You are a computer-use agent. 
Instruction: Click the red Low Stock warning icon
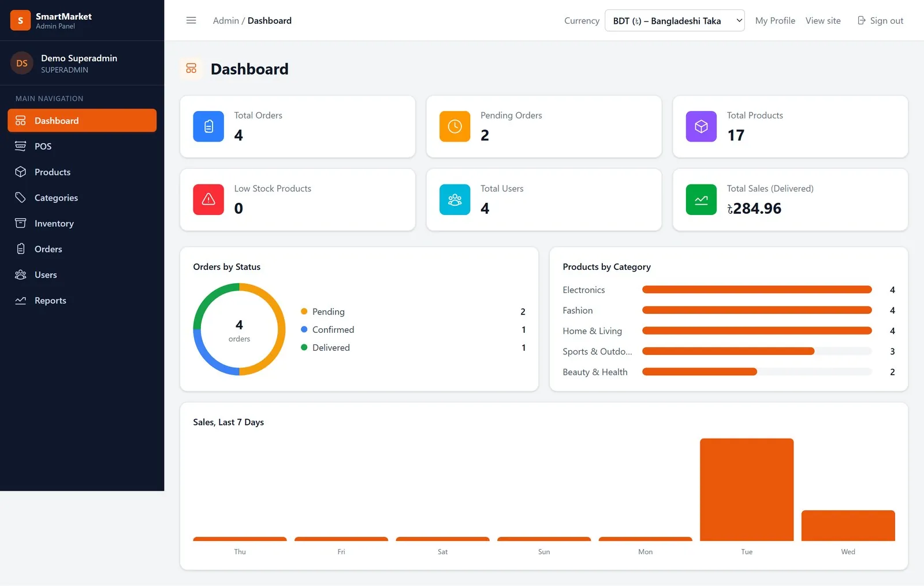point(208,199)
